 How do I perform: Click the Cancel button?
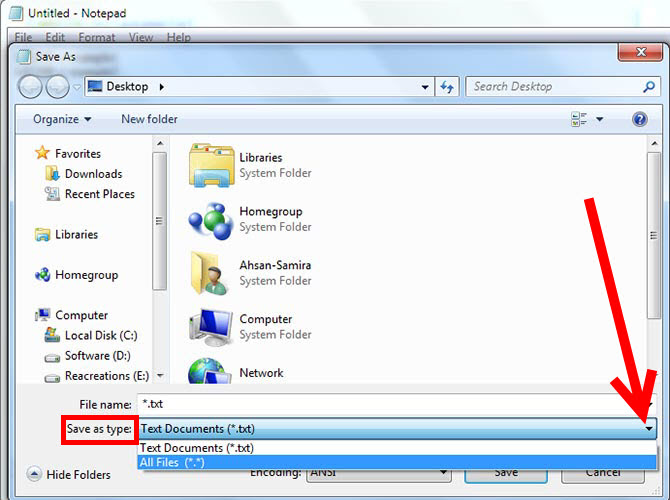602,474
